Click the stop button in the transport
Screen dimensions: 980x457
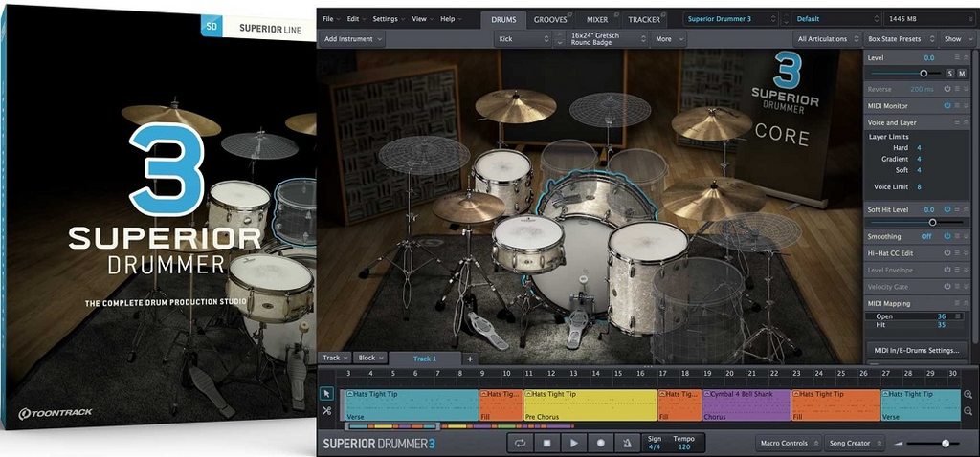(x=546, y=444)
